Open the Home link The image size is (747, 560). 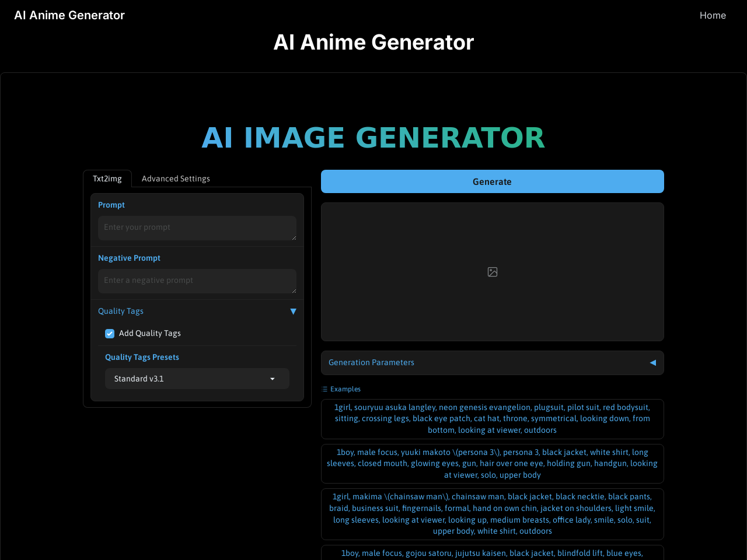point(713,15)
